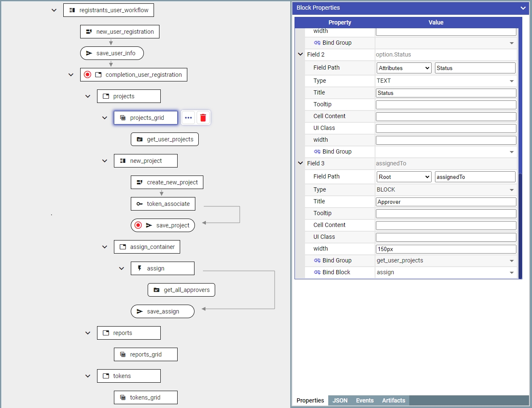The height and width of the screenshot is (408, 532).
Task: Open the Events tab
Action: (365, 400)
